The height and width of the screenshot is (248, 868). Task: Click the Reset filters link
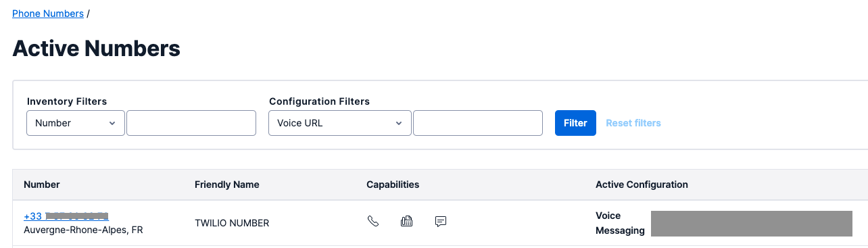point(633,123)
